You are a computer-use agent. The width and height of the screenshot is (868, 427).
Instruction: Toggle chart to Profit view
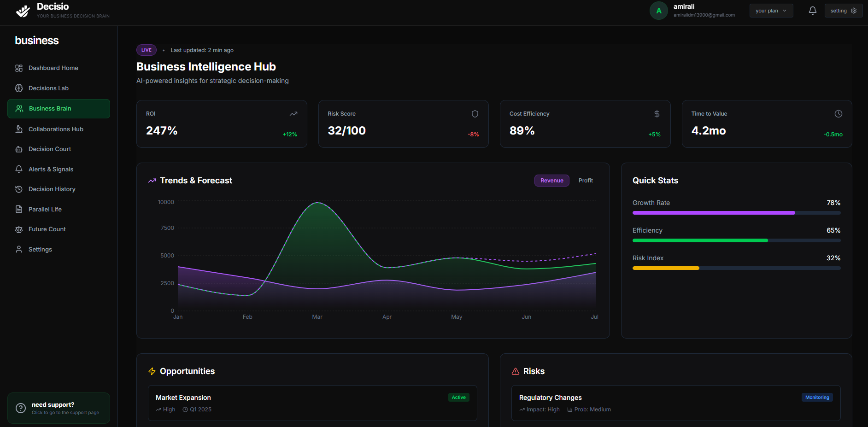point(586,181)
